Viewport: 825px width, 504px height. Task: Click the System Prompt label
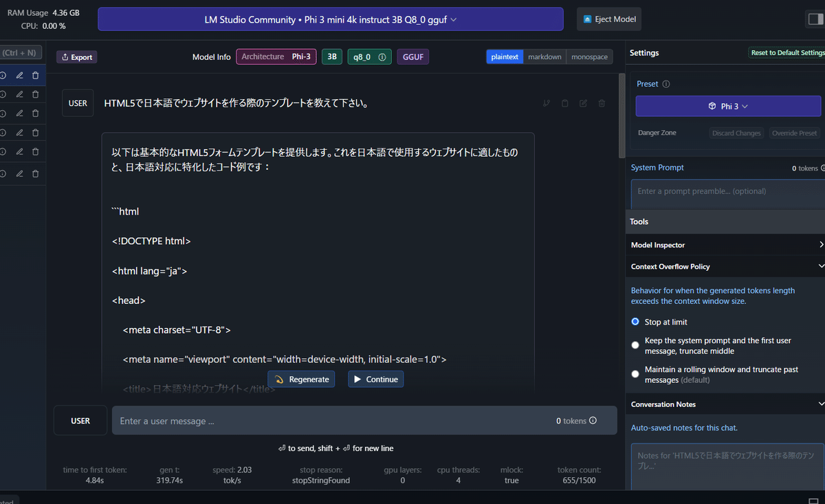coord(657,168)
